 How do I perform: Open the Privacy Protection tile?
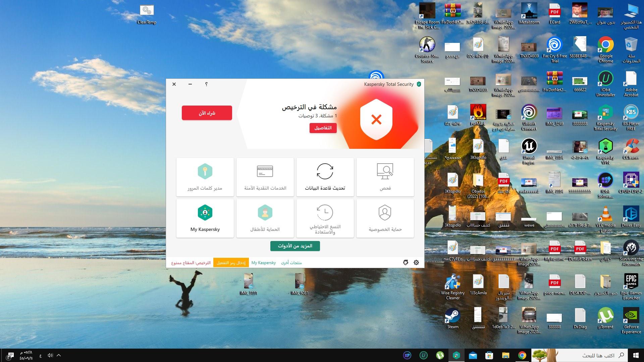point(385,218)
